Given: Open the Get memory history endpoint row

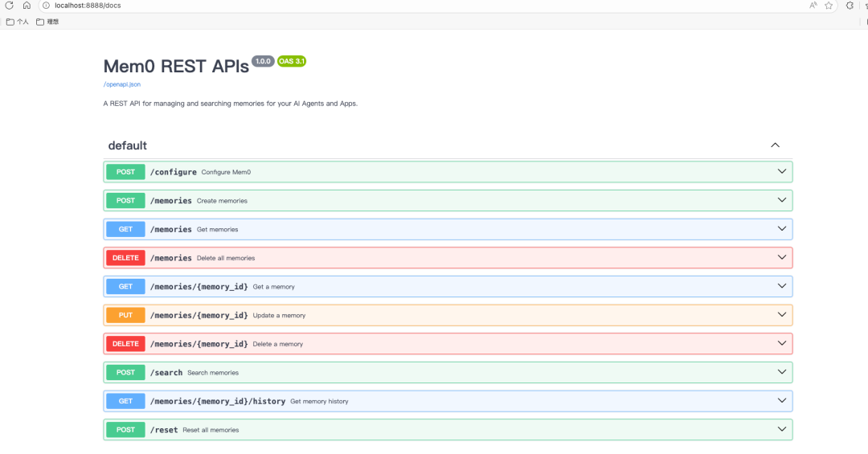Looking at the screenshot, I should [448, 401].
